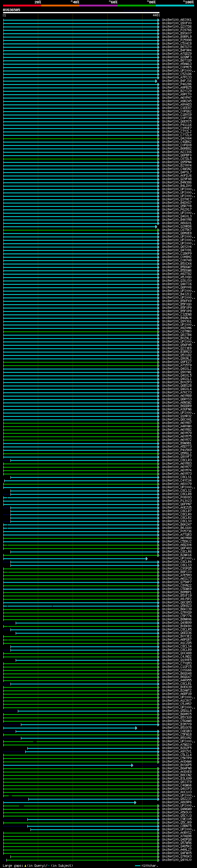Click the arrowhead ending the Q2HRD6 alignment
Image resolution: width=197 pixels, height=868 pixels.
point(156,227)
